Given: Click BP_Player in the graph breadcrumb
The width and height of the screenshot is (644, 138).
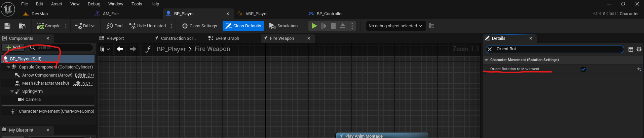Looking at the screenshot, I should 171,49.
